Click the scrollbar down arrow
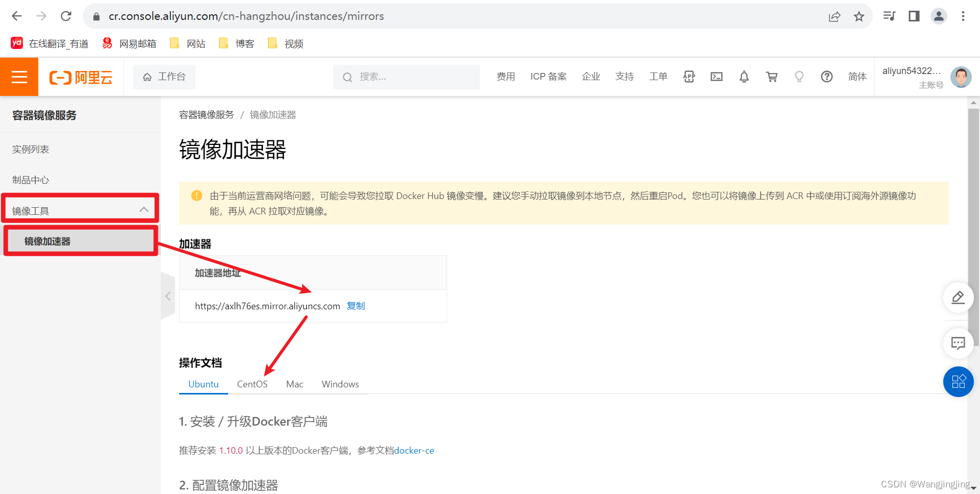 tap(973, 488)
